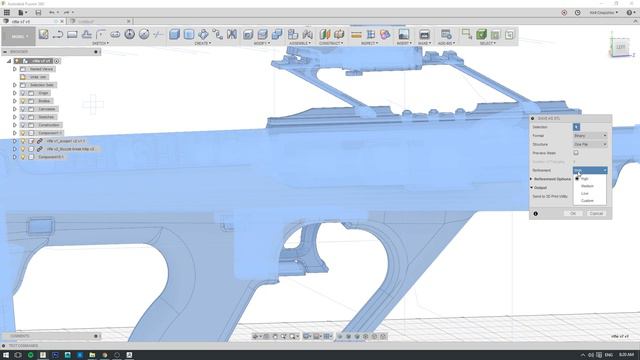Viewport: 640px width, 360px height.
Task: Click the Joint icon in ASSEMBLE group
Action: [307, 34]
